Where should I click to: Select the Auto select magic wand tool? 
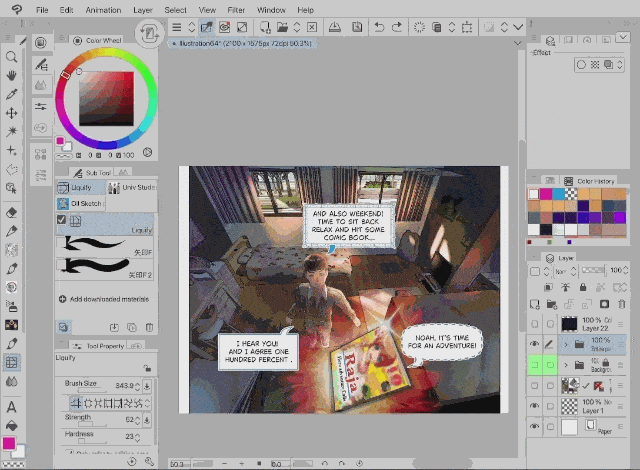[11, 131]
